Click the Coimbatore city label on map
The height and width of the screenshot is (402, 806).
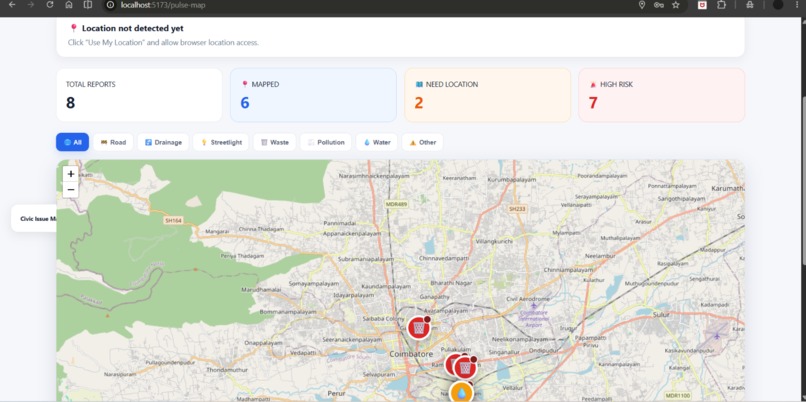pos(411,355)
